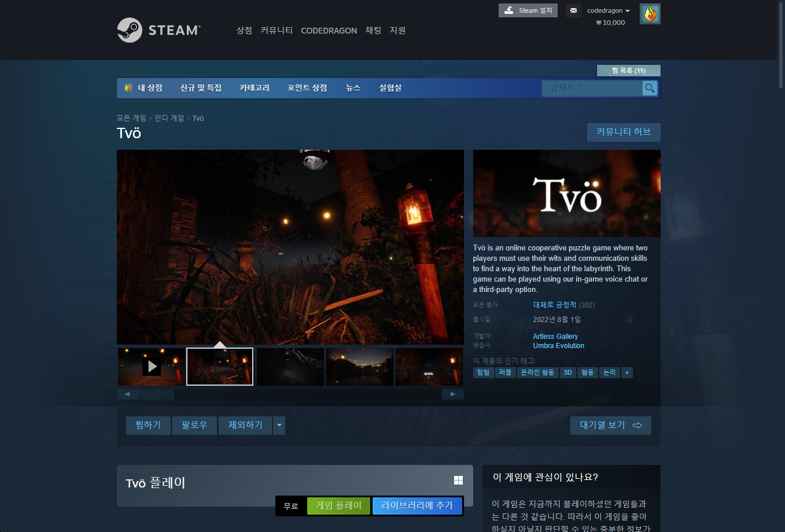This screenshot has width=785, height=532.
Task: Click the Steam logo in header
Action: (159, 30)
